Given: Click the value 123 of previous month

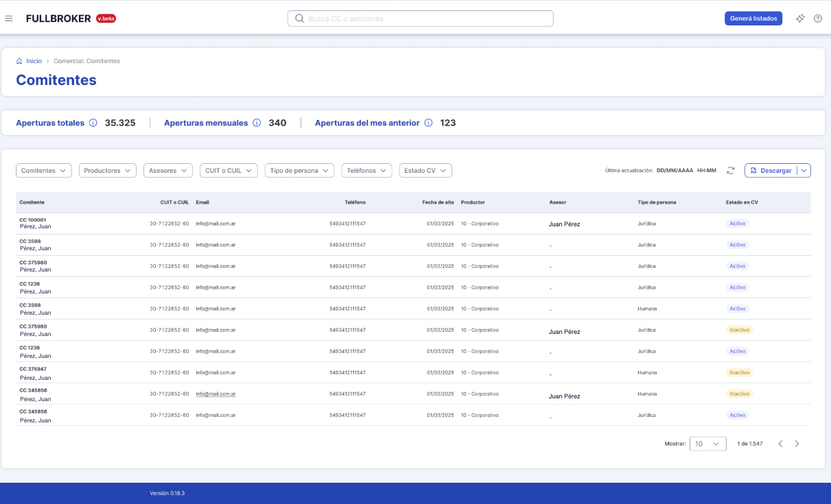Looking at the screenshot, I should (448, 123).
